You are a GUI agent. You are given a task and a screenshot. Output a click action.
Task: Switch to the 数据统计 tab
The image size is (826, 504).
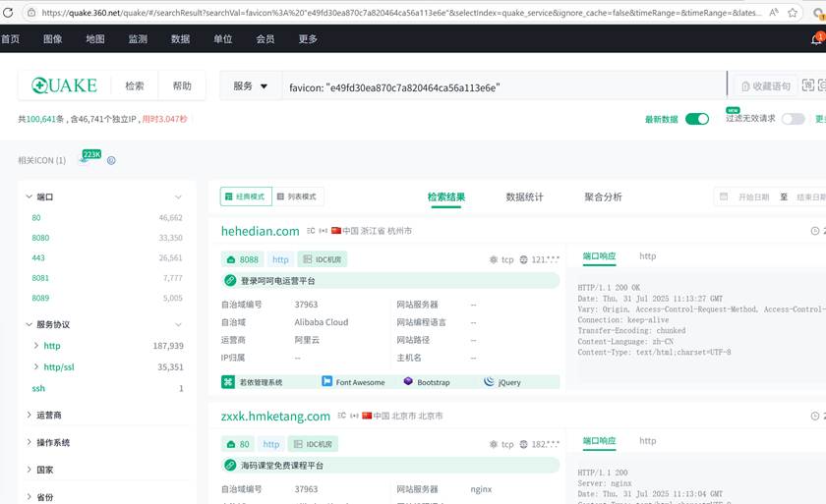pos(524,196)
